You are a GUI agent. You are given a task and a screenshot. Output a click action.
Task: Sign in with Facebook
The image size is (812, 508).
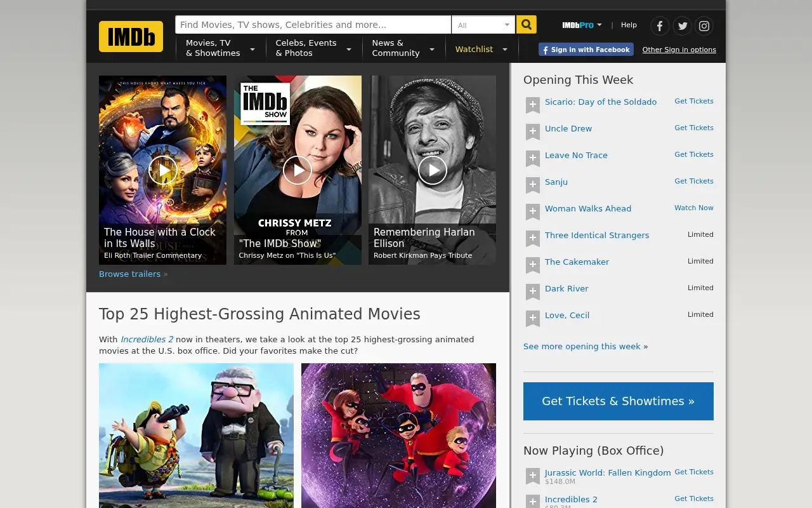coord(586,50)
